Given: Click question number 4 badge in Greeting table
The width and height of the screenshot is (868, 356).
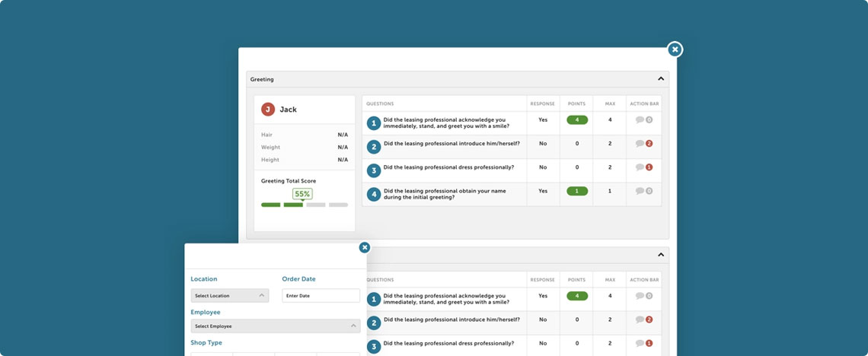Looking at the screenshot, I should pyautogui.click(x=374, y=195).
